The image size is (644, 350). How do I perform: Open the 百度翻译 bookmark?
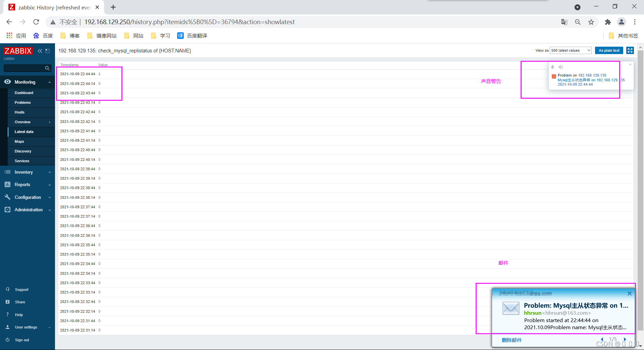pyautogui.click(x=192, y=36)
